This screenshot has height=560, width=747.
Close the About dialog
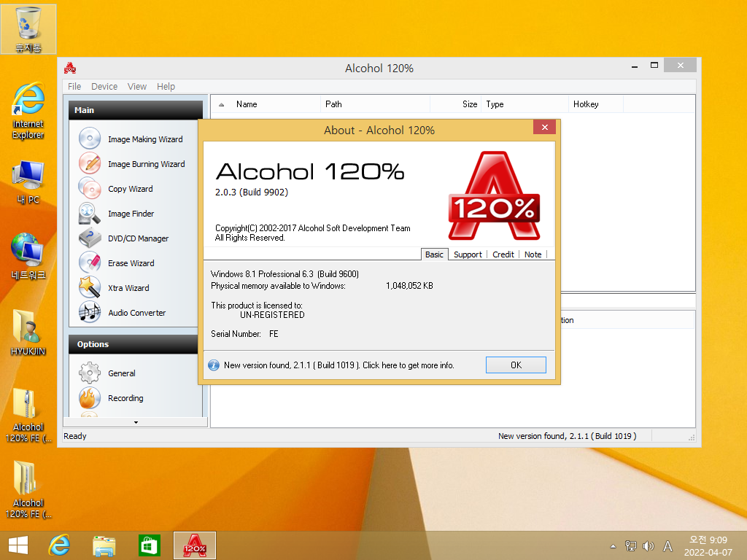point(544,127)
